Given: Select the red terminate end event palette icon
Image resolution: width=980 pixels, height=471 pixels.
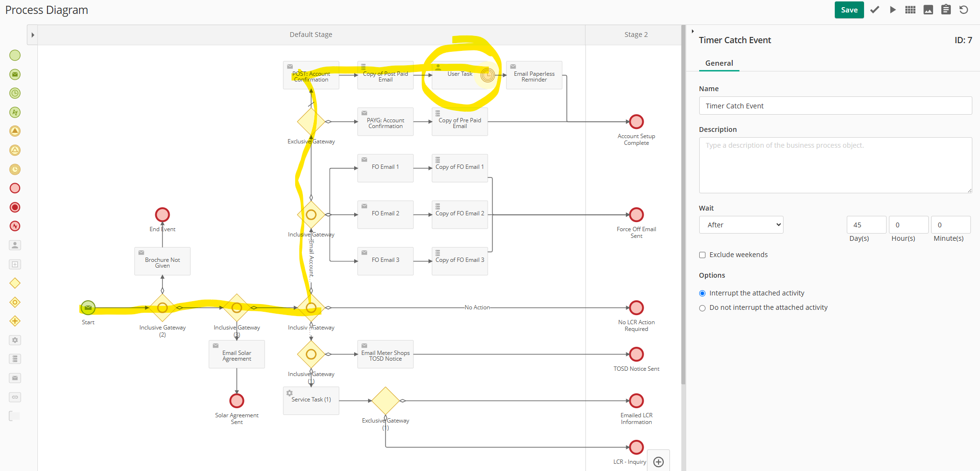Looking at the screenshot, I should pos(15,207).
